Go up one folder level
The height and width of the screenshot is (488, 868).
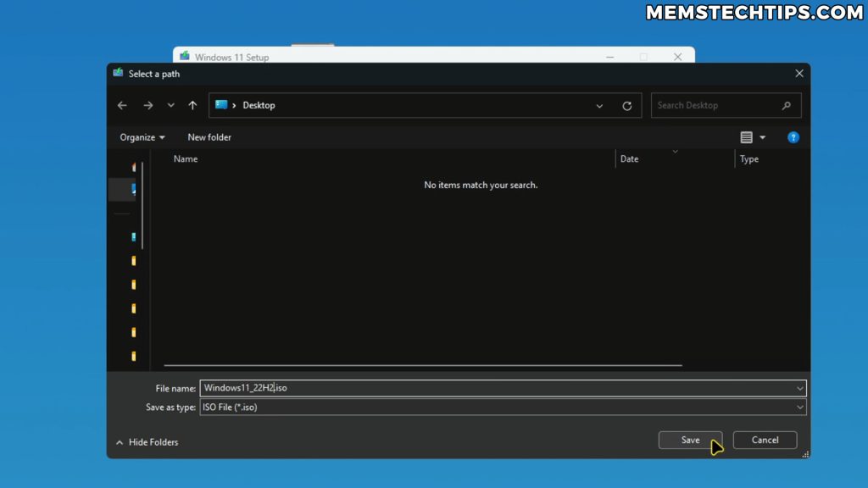(x=192, y=105)
